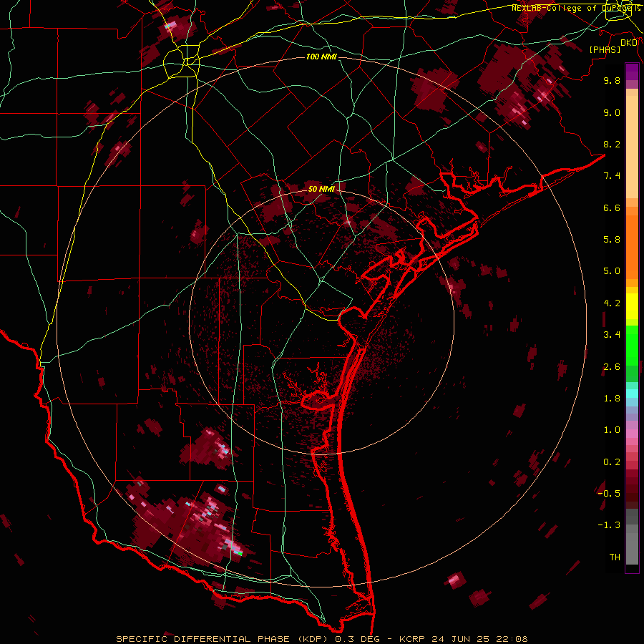Click the 9.8 scale value
Screen dimensions: 644x644
(x=612, y=80)
